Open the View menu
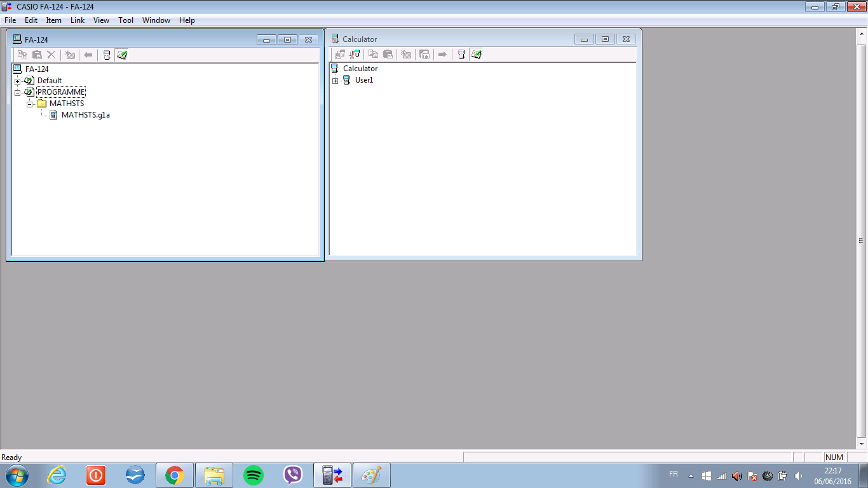The height and width of the screenshot is (488, 868). point(101,20)
